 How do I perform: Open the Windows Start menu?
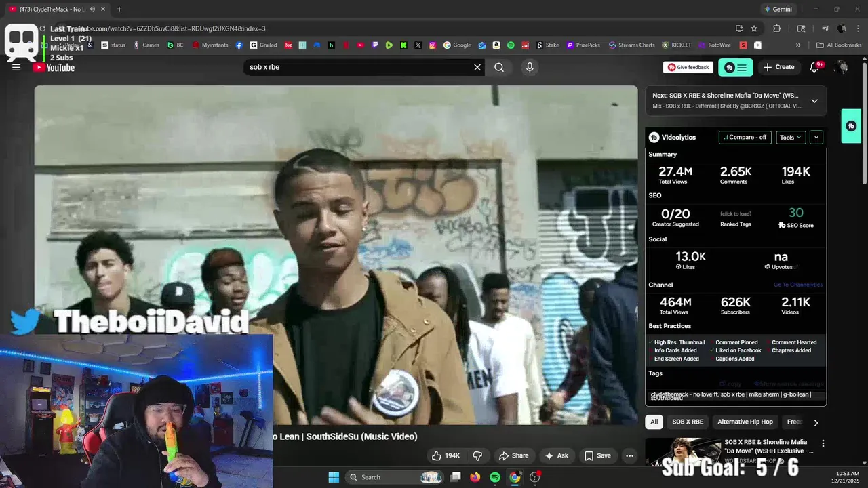tap(334, 477)
